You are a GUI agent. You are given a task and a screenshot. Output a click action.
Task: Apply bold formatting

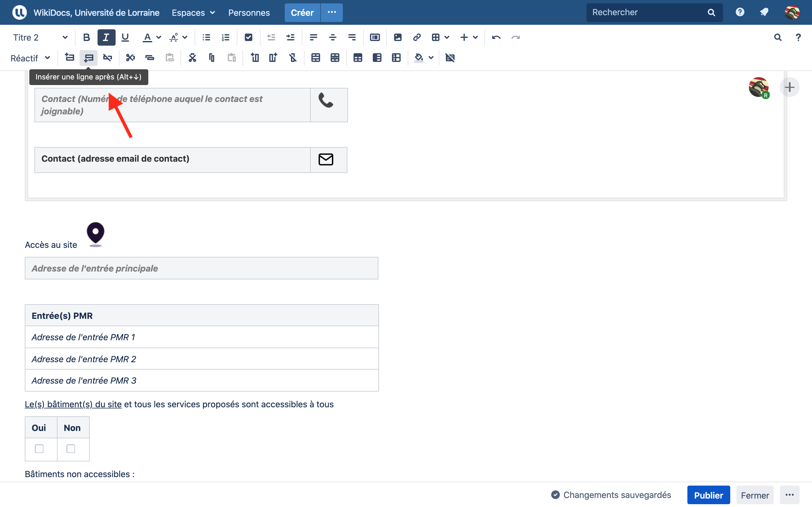tap(87, 37)
